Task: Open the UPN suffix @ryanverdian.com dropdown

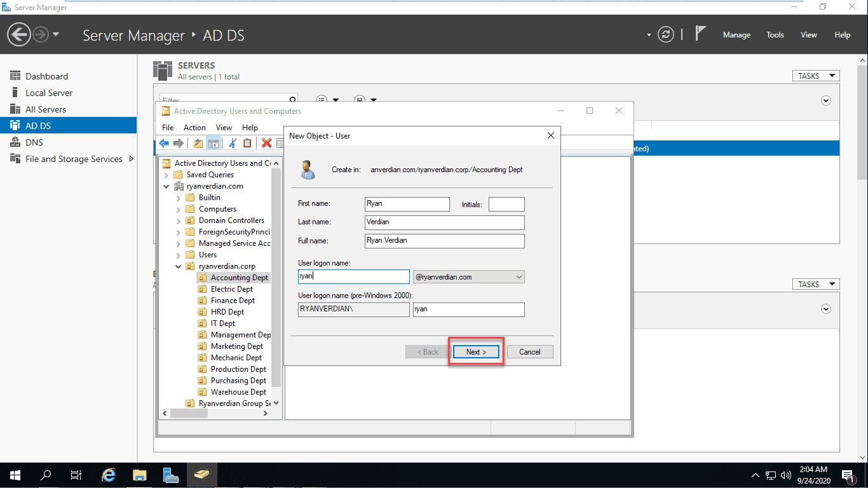Action: [468, 277]
